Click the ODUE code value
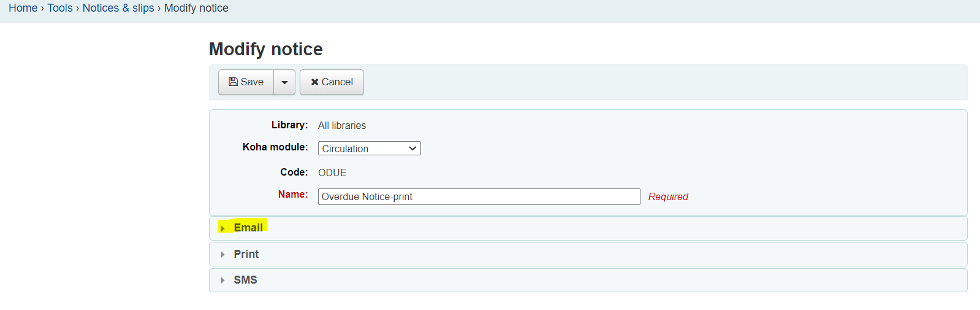Image resolution: width=980 pixels, height=310 pixels. coord(332,172)
